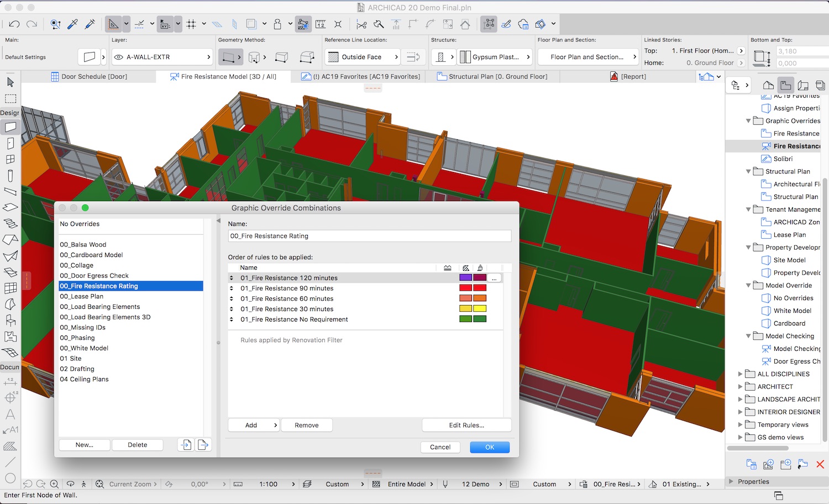Select the Zone tool in the toolbox

coord(10,336)
